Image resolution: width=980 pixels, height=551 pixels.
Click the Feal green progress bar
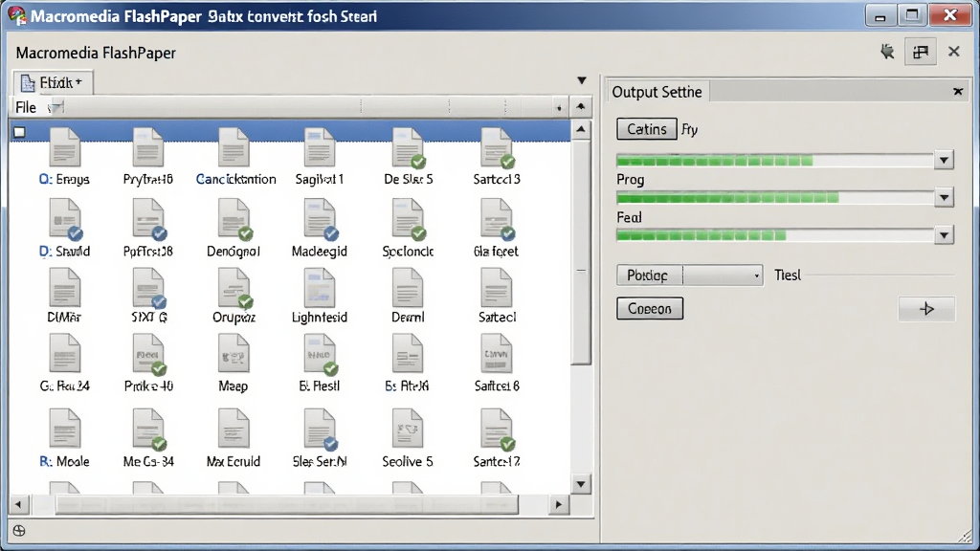[775, 235]
